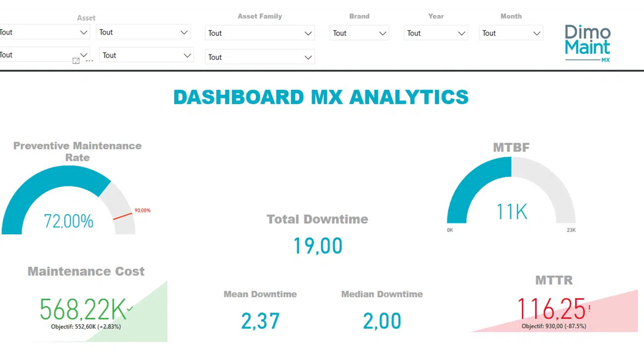
Task: Open the upper Asset "Tout" dropdown
Action: coord(45,32)
